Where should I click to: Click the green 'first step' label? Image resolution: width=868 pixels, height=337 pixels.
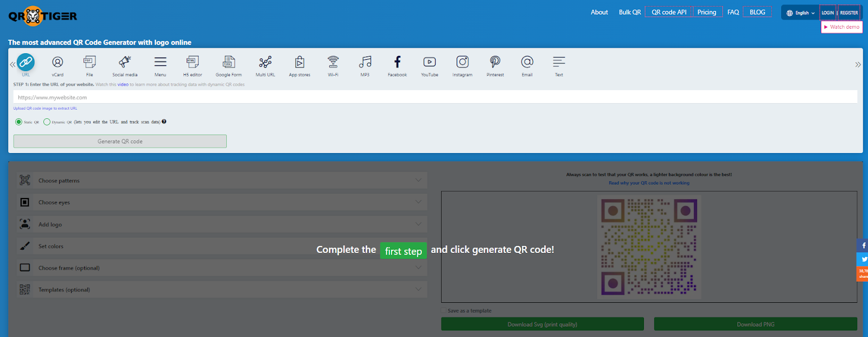403,251
